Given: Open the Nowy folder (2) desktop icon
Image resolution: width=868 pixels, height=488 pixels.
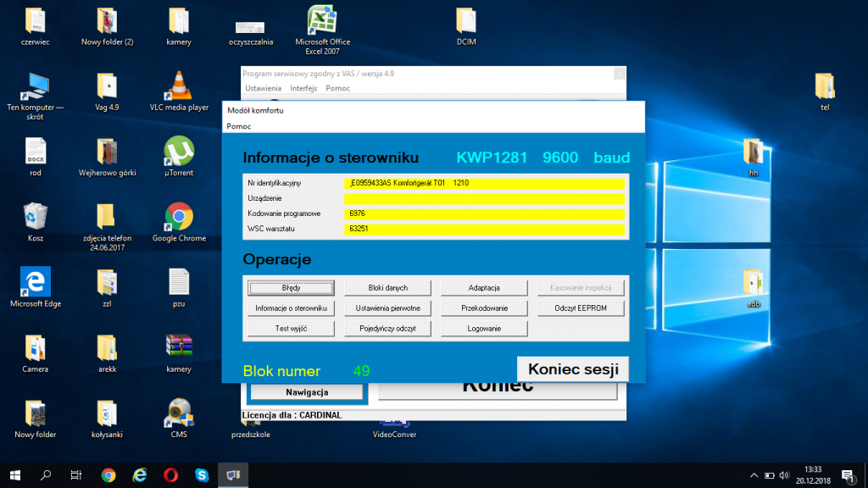Looking at the screenshot, I should 107,21.
